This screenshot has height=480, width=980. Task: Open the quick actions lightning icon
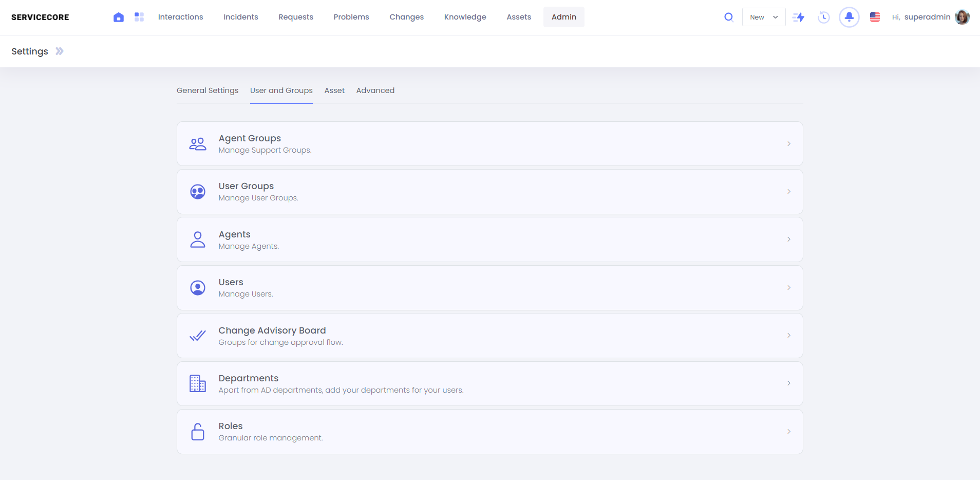(799, 17)
